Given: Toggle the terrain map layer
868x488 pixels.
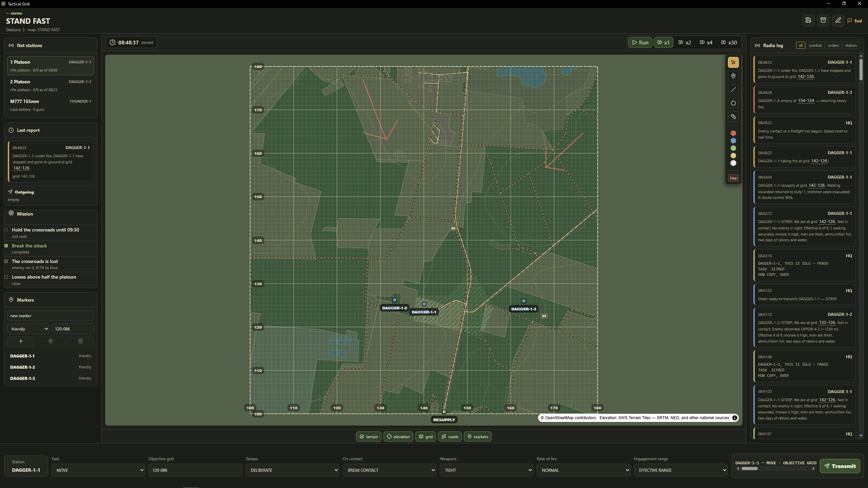Looking at the screenshot, I should click(x=369, y=436).
